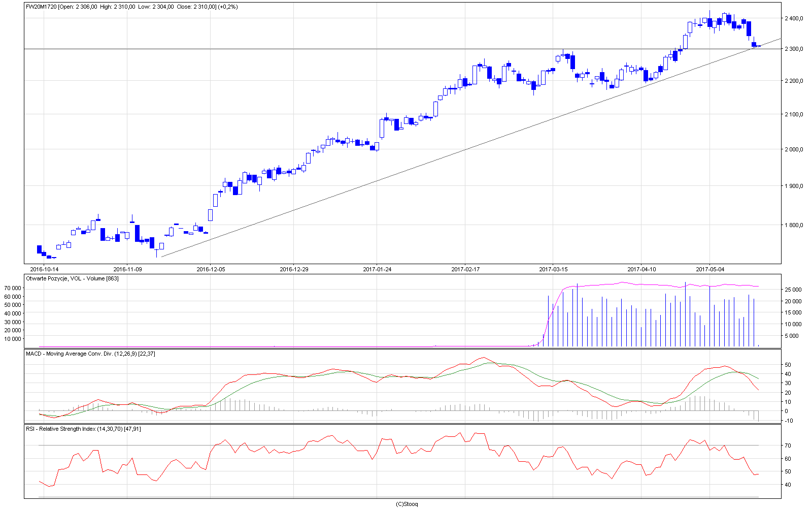The image size is (812, 508).
Task: Select the 70 000 open interest axis label
Action: tap(13, 288)
